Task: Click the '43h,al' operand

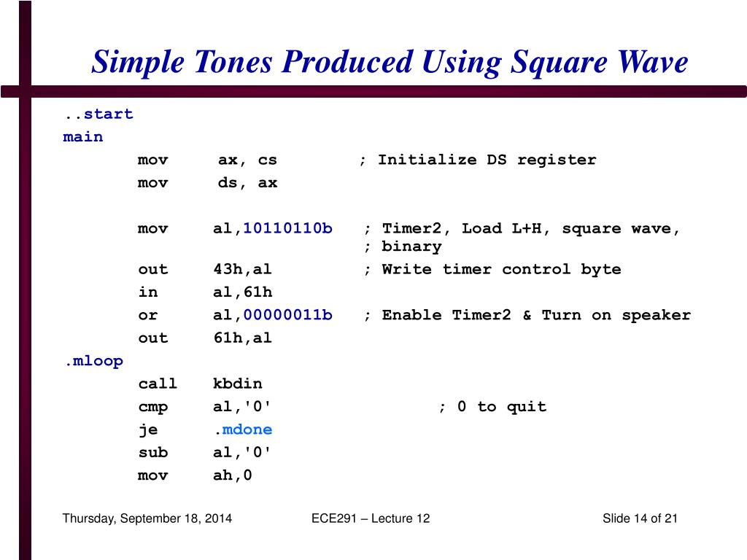Action: [242, 270]
